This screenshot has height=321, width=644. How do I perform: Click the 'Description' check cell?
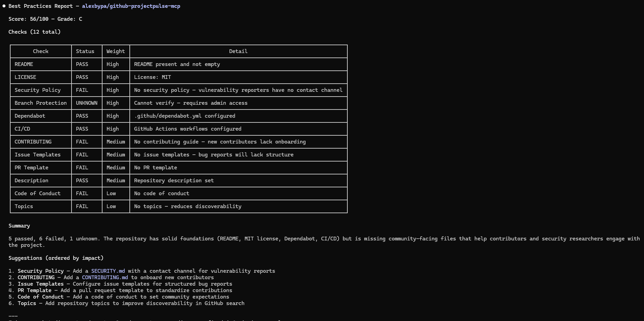click(x=41, y=181)
